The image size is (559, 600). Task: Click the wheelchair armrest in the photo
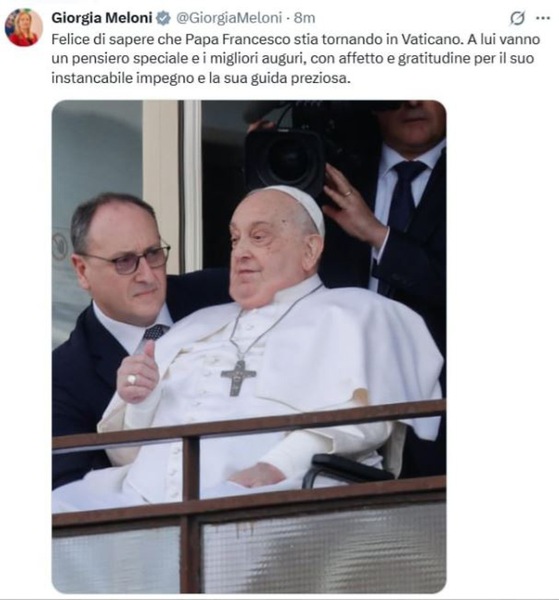[347, 470]
